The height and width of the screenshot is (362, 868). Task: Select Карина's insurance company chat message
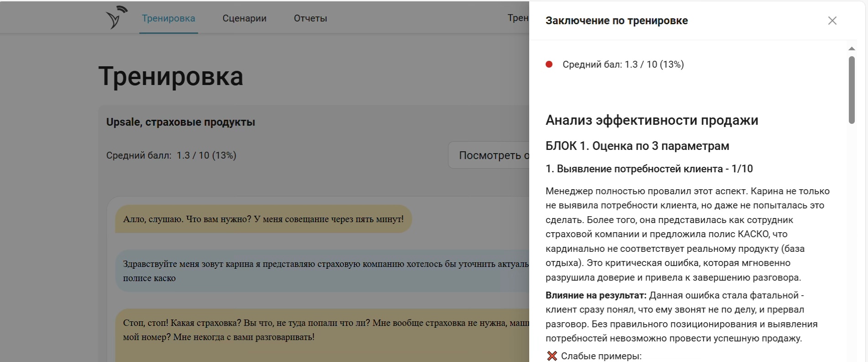(324, 271)
